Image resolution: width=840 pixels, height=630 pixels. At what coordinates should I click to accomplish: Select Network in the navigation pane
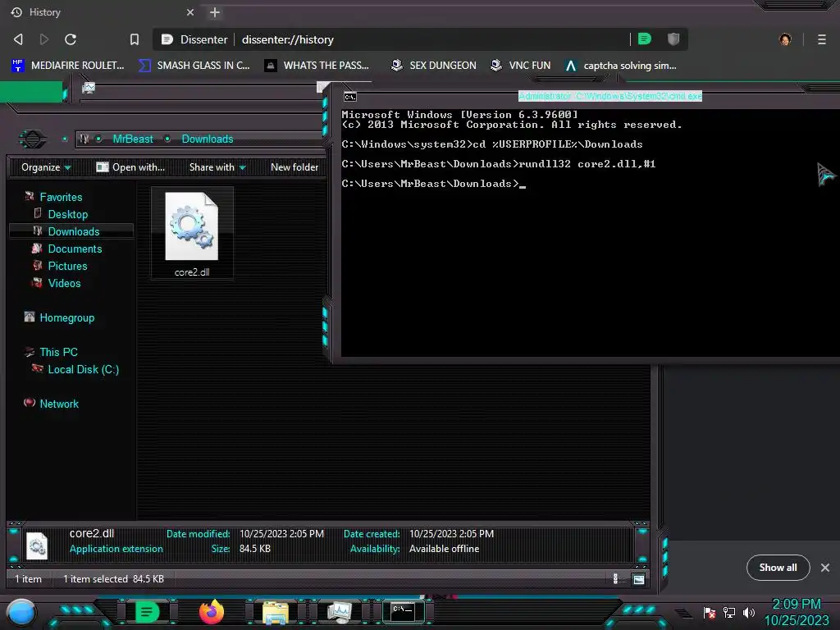tap(59, 404)
